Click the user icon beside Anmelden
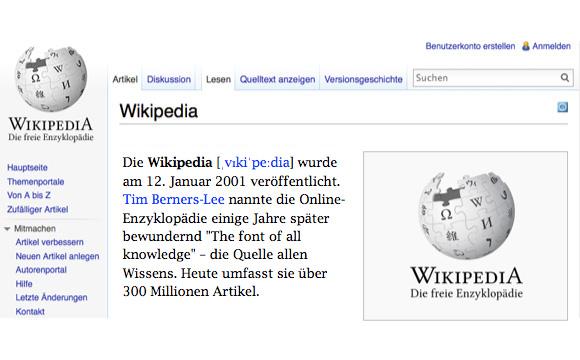 (526, 46)
